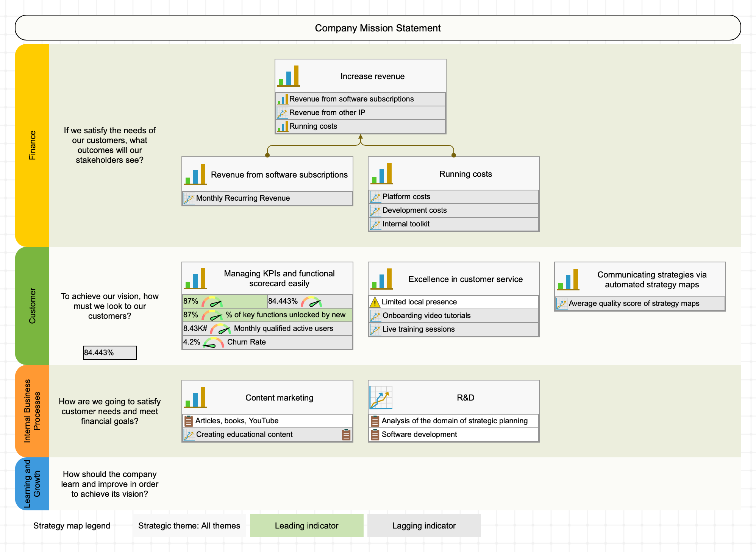
Task: Click the document icon on Software development
Action: click(376, 434)
